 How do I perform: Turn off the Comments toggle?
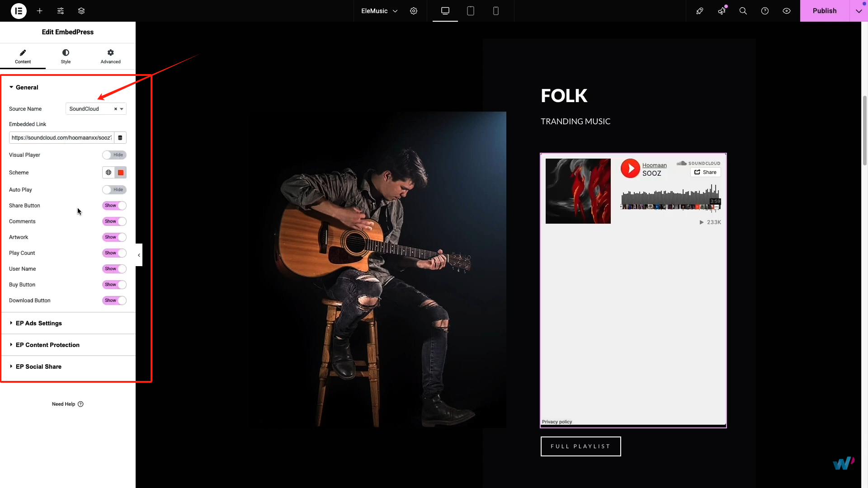(x=114, y=221)
